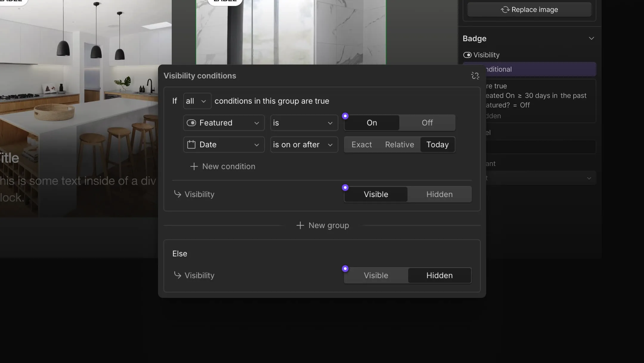
Task: Select the Relative date tab
Action: (x=399, y=144)
